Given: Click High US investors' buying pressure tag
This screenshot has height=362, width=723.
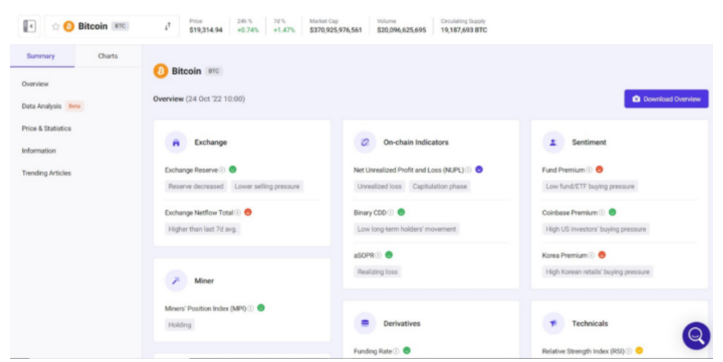Looking at the screenshot, I should pyautogui.click(x=596, y=229).
